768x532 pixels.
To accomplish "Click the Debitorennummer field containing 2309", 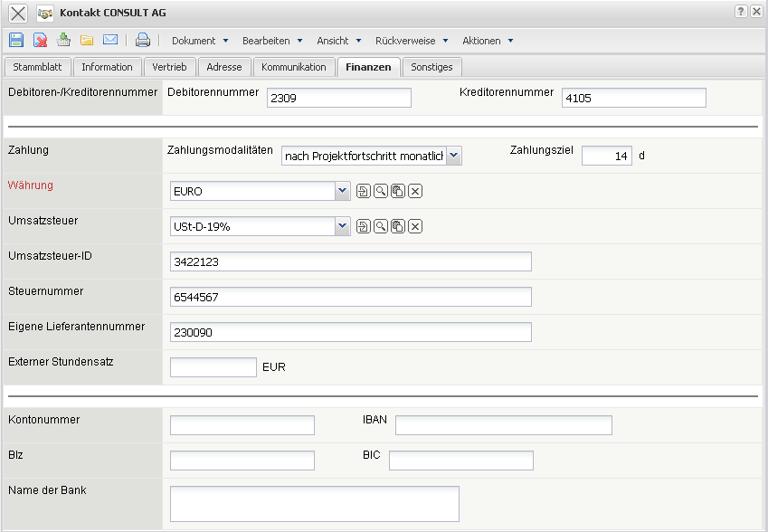I will [338, 98].
